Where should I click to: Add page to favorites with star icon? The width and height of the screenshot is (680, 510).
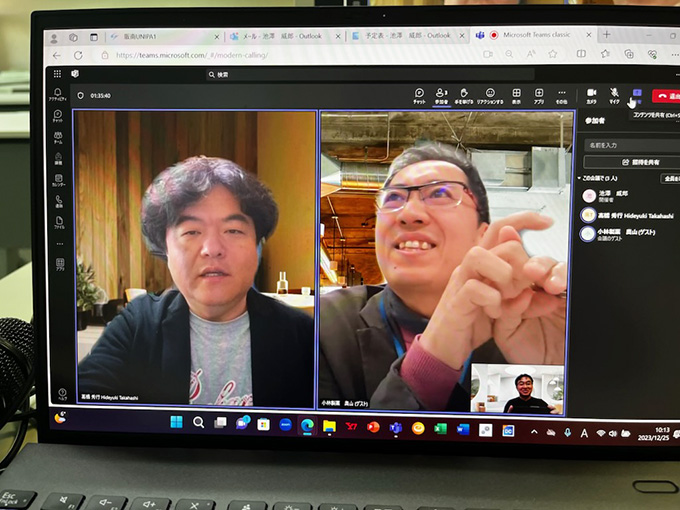552,54
